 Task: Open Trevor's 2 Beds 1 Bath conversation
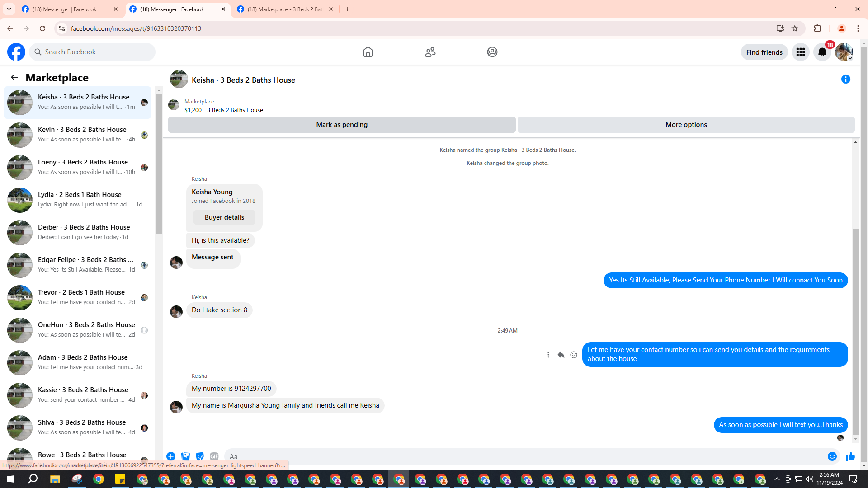[x=78, y=297]
